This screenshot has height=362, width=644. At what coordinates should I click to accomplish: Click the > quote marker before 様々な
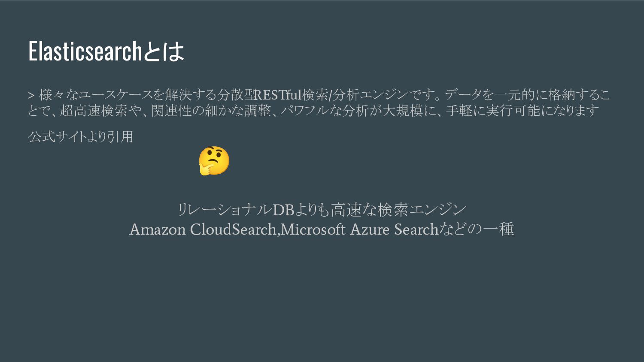point(31,95)
